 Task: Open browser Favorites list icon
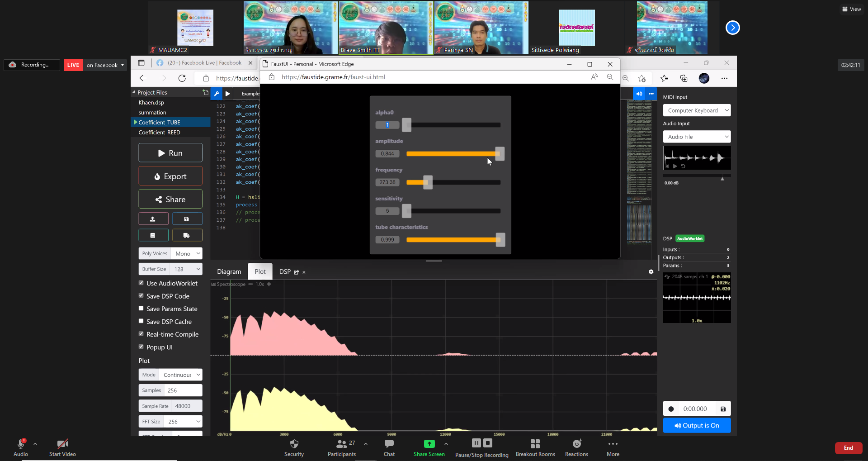pos(664,78)
